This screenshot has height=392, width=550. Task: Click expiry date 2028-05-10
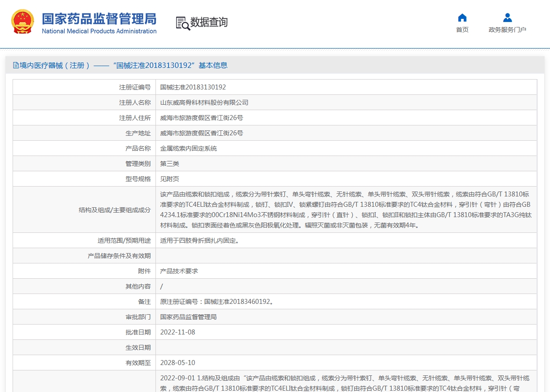click(x=177, y=363)
